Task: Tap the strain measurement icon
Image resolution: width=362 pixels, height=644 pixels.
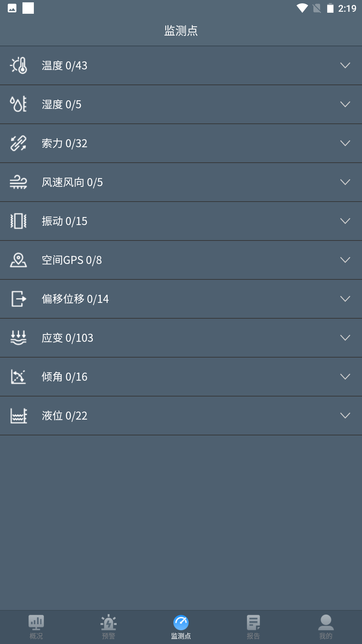Action: (18, 338)
